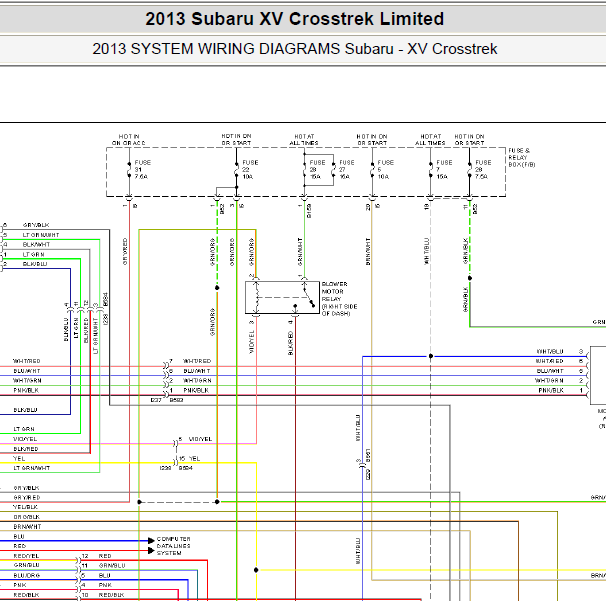The width and height of the screenshot is (606, 601).
Task: Click the pin 1 'PNK/BLK' label at B37 connector
Action: tap(196, 390)
